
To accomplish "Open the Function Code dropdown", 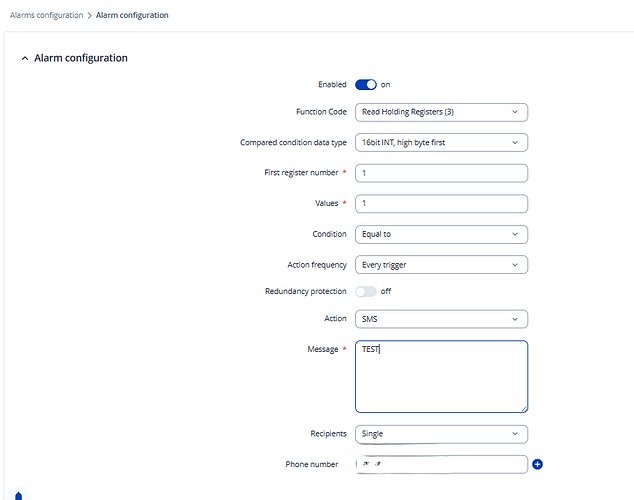I will [x=441, y=112].
